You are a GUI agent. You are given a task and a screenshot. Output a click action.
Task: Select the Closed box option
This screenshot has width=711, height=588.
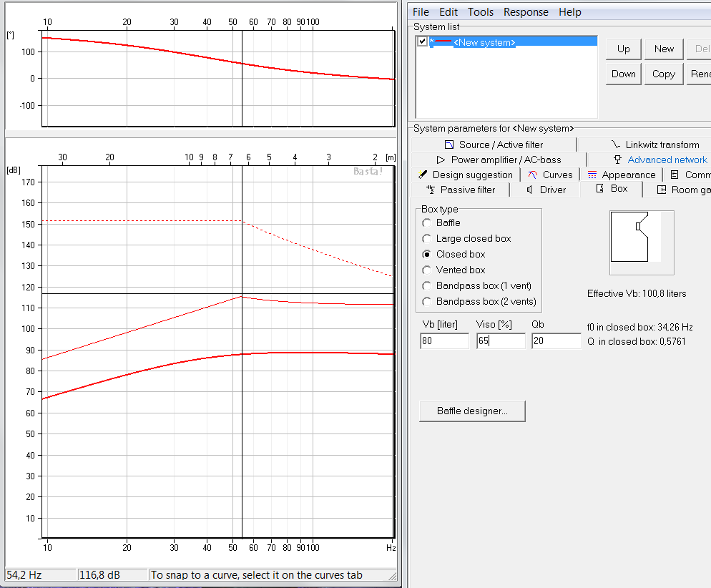click(x=426, y=255)
